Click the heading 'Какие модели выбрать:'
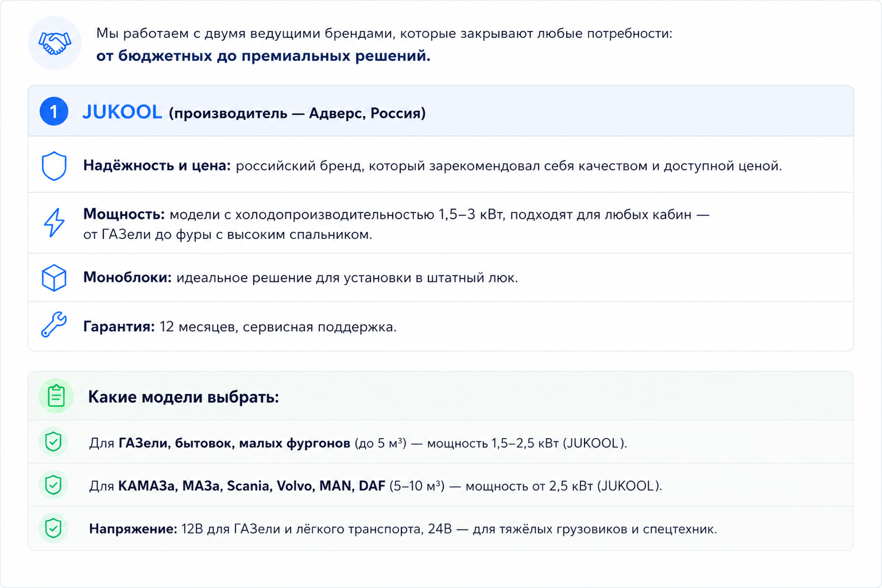Image resolution: width=882 pixels, height=588 pixels. (183, 397)
